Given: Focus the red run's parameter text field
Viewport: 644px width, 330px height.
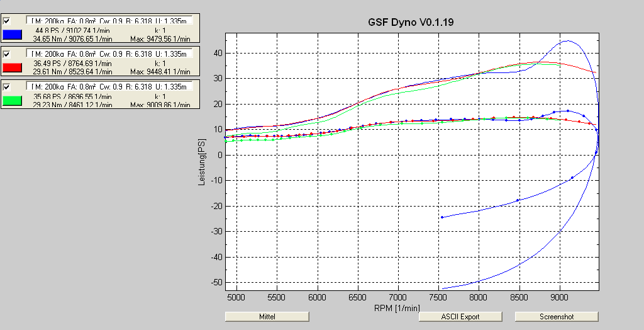Looking at the screenshot, I should [109, 54].
